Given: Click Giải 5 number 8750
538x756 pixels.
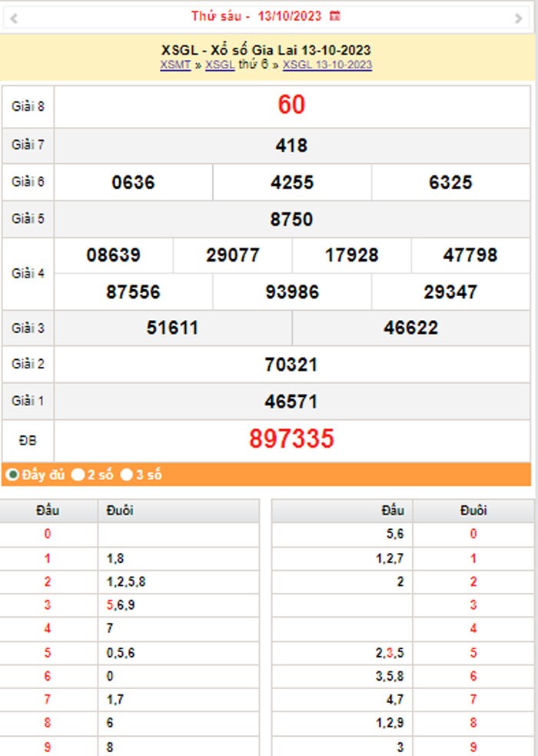Looking at the screenshot, I should 291,219.
